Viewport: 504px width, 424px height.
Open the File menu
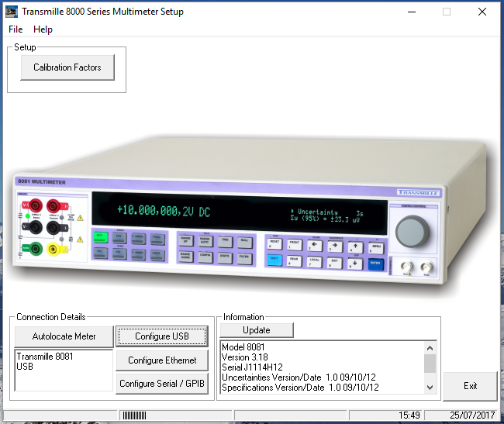[16, 29]
